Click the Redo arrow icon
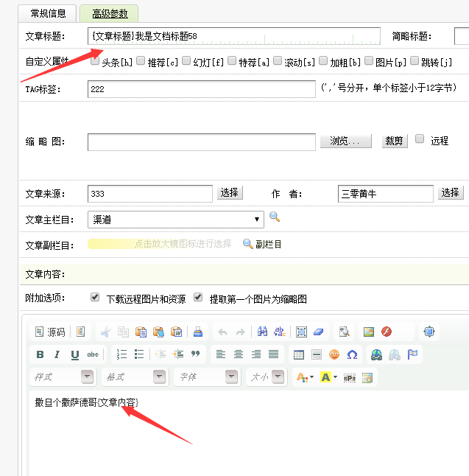The height and width of the screenshot is (476, 469). click(240, 332)
